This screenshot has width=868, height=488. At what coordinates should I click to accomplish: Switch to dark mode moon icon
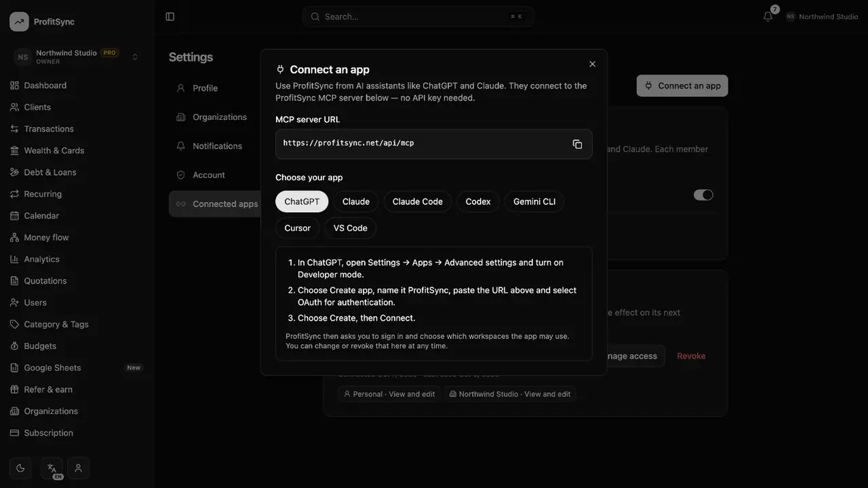pyautogui.click(x=20, y=468)
